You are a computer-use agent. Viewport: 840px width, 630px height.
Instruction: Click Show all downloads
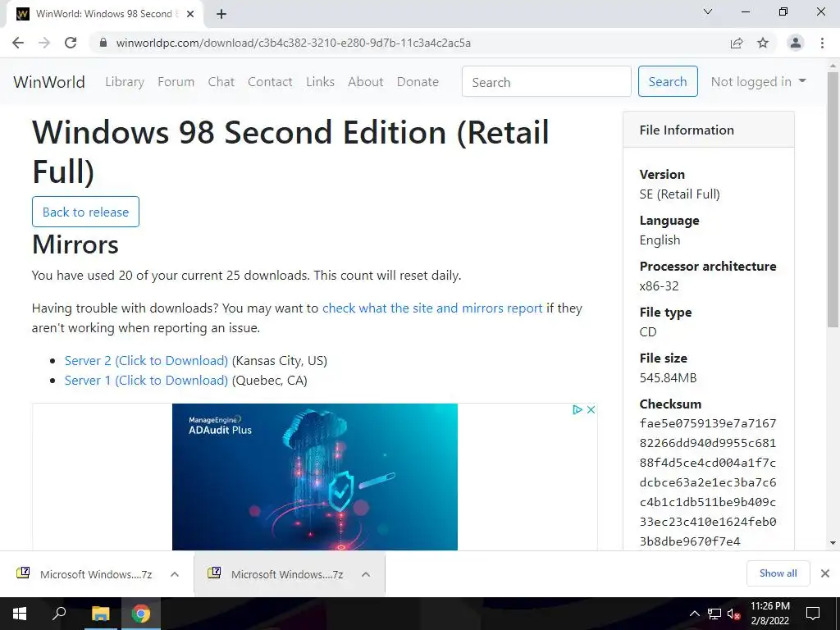778,573
